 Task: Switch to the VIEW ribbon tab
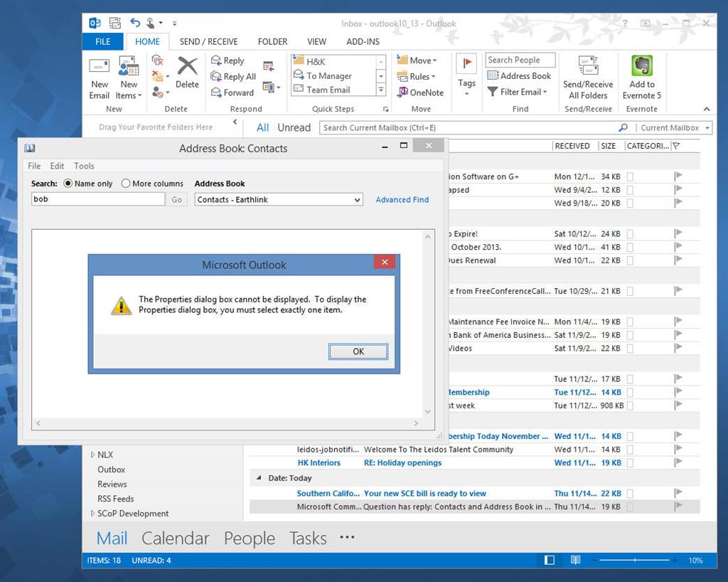point(316,41)
